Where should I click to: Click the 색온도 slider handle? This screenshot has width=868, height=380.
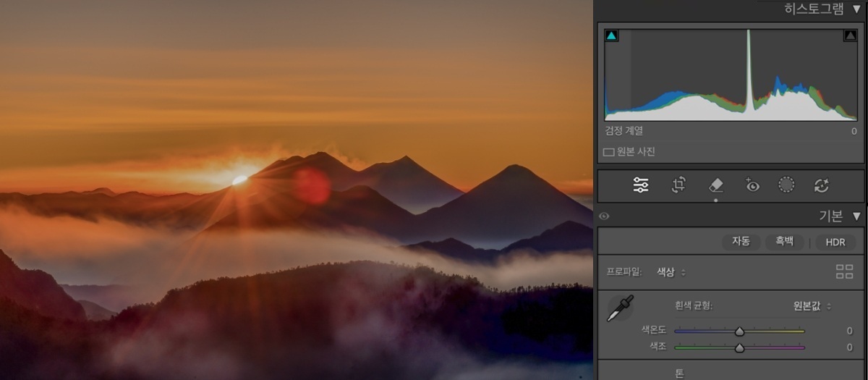[x=739, y=332]
